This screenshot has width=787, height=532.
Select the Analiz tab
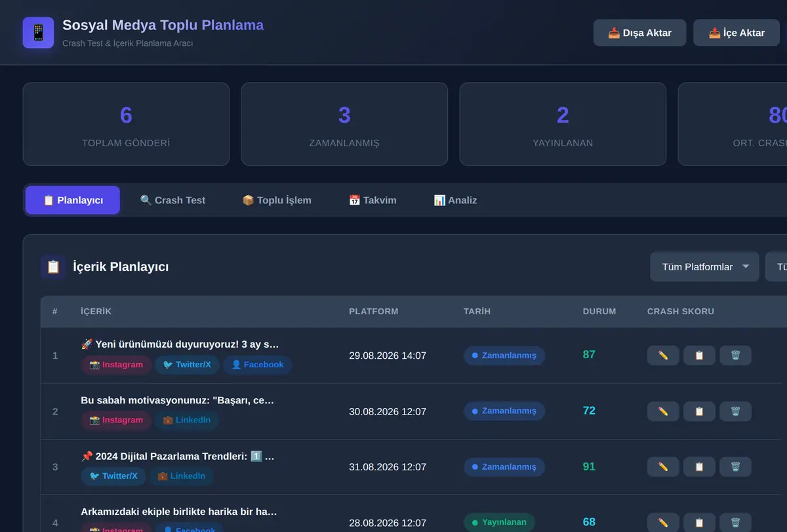tap(455, 200)
